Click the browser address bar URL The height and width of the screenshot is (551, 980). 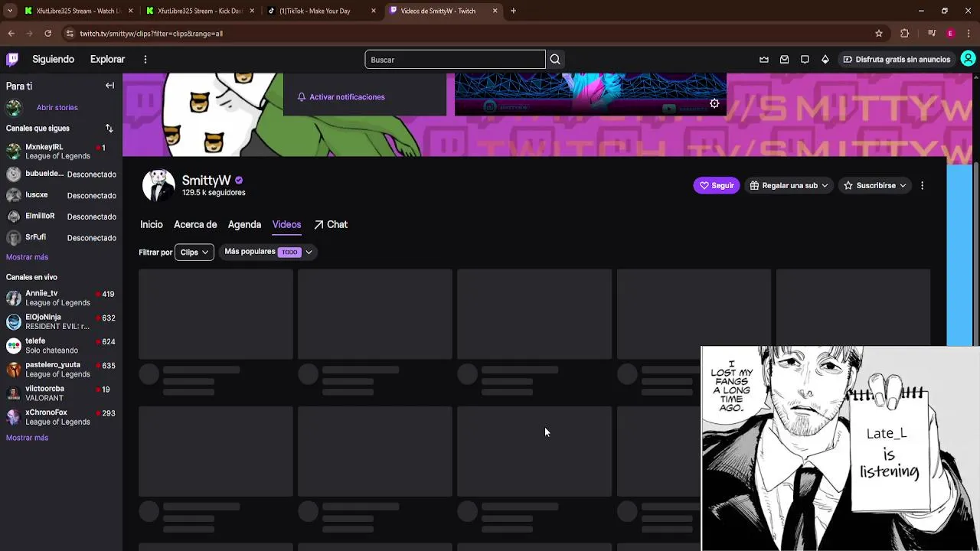(x=152, y=34)
